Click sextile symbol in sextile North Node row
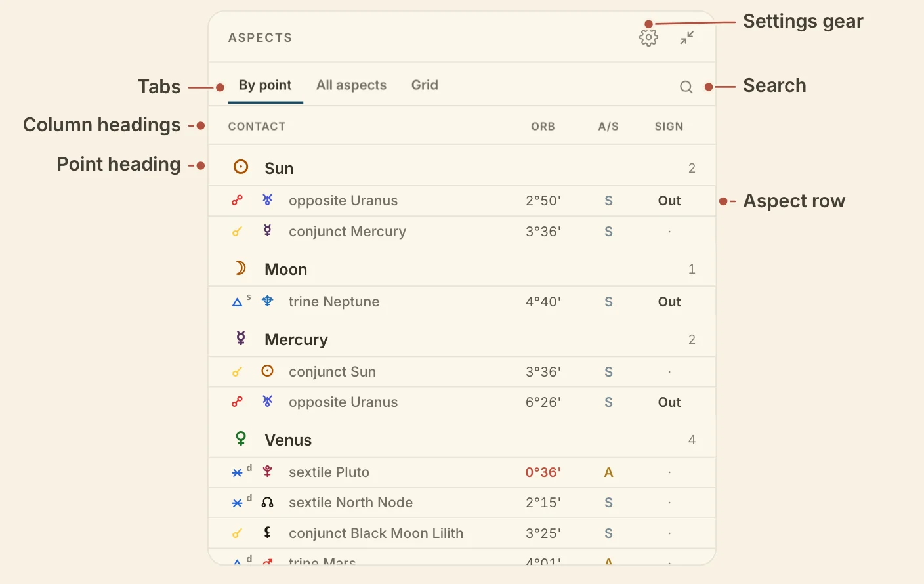 pos(238,503)
